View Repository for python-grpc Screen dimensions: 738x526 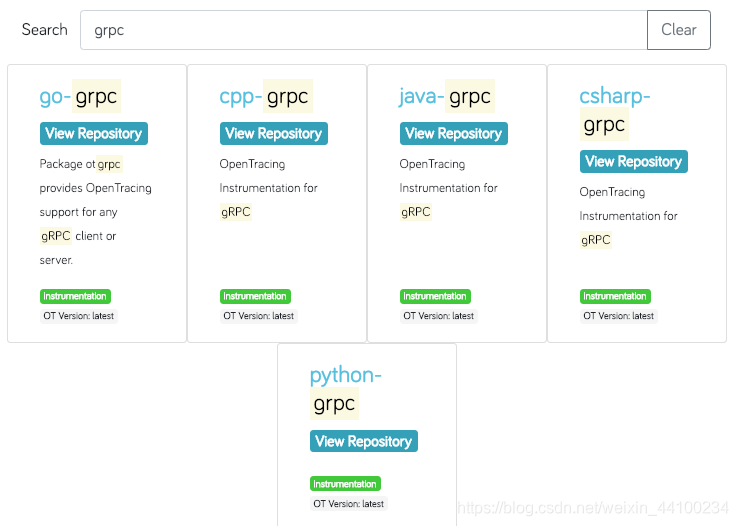(363, 441)
